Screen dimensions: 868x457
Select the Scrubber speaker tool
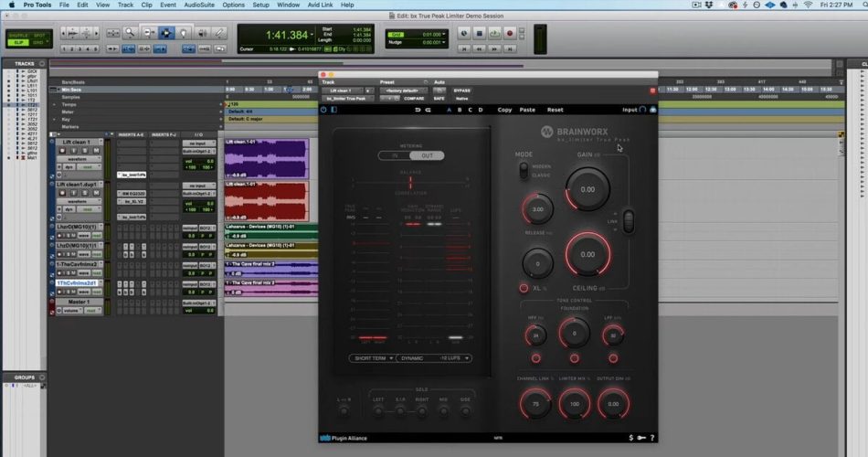[202, 33]
